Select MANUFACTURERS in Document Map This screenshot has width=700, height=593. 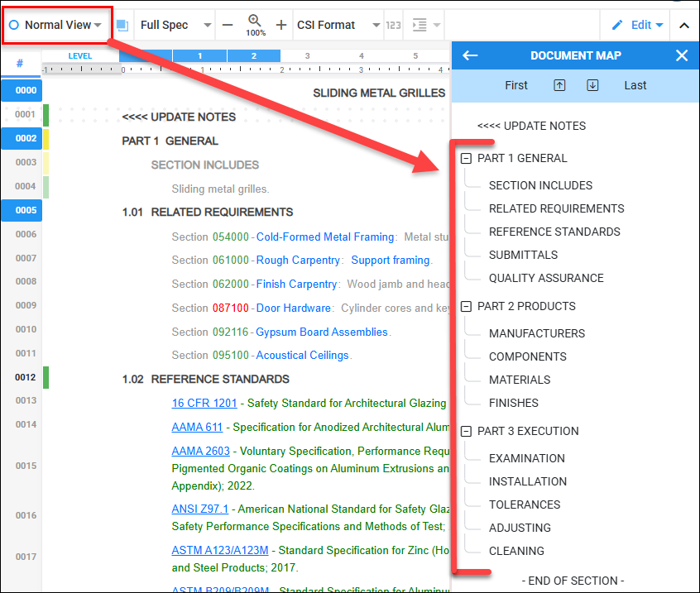[x=537, y=333]
